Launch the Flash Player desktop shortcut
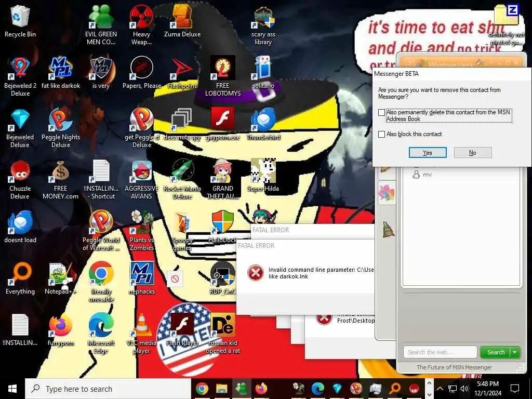This screenshot has height=399, width=532. 182,330
